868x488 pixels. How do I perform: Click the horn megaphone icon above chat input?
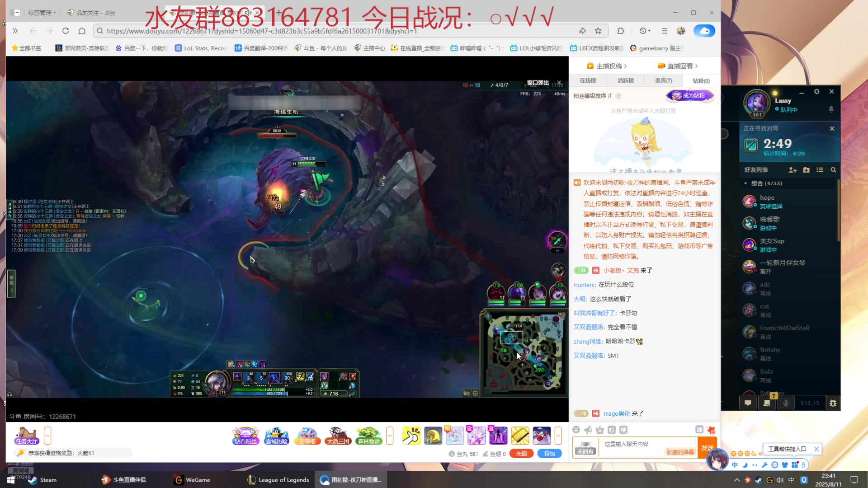coord(588,430)
